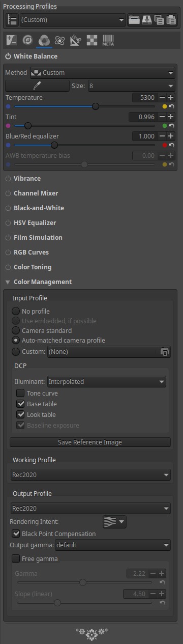183x644 pixels.
Task: Enable Free gamma checkbox
Action: [x=15, y=558]
